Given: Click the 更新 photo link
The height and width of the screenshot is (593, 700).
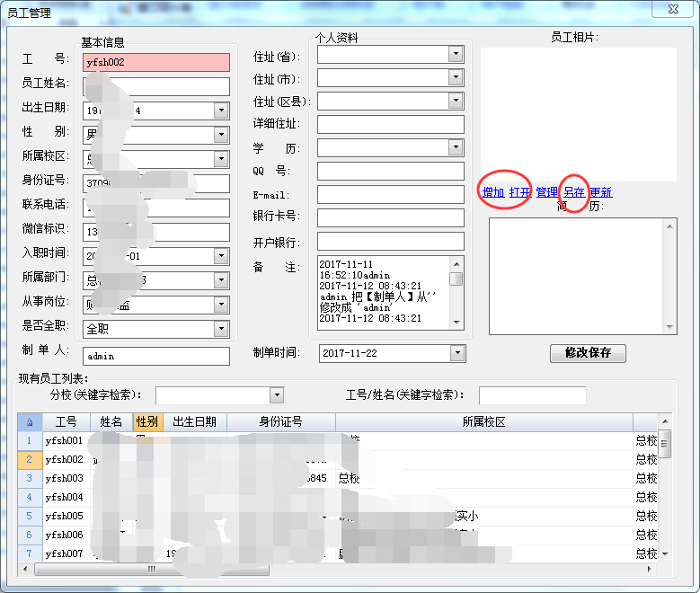Looking at the screenshot, I should tap(600, 192).
